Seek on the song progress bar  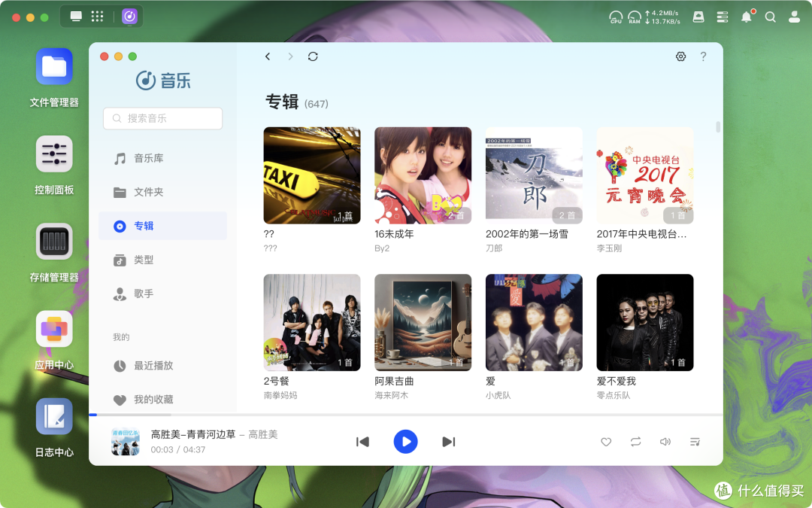(405, 415)
